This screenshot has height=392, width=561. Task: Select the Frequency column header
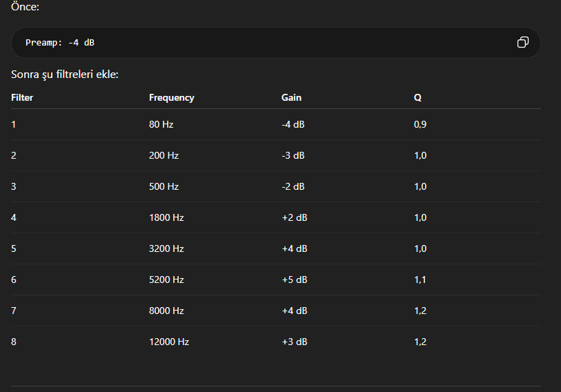click(x=171, y=98)
